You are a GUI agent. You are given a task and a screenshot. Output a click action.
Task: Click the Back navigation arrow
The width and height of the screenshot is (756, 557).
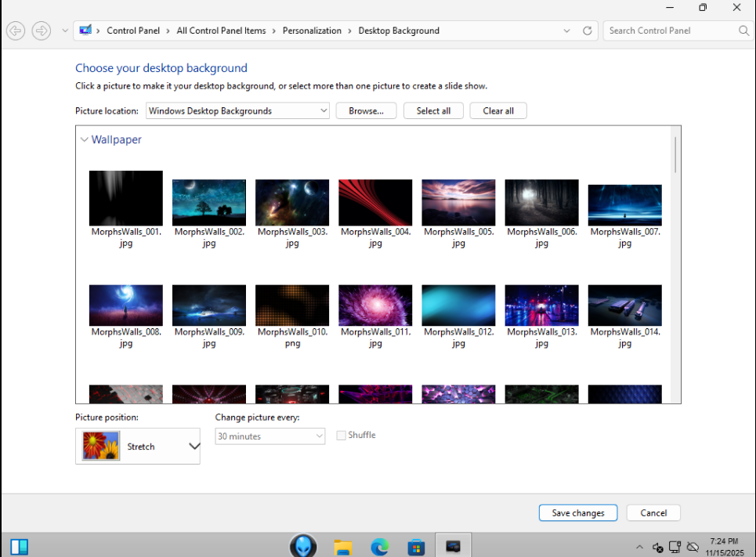tap(16, 31)
